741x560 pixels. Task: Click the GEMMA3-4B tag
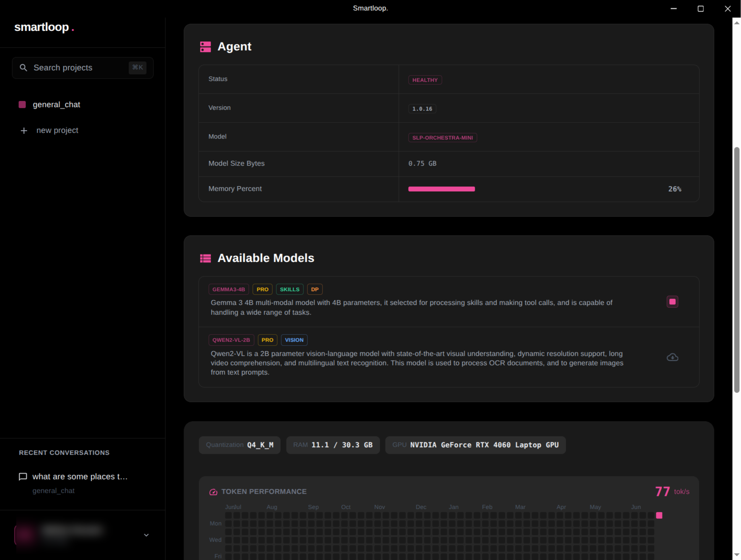point(228,289)
